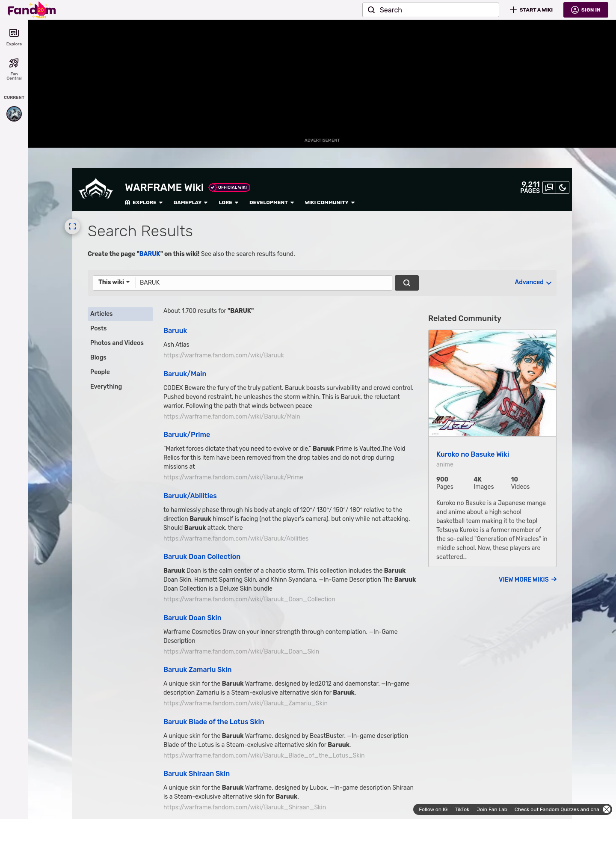Close the bottom notification bar

607,809
